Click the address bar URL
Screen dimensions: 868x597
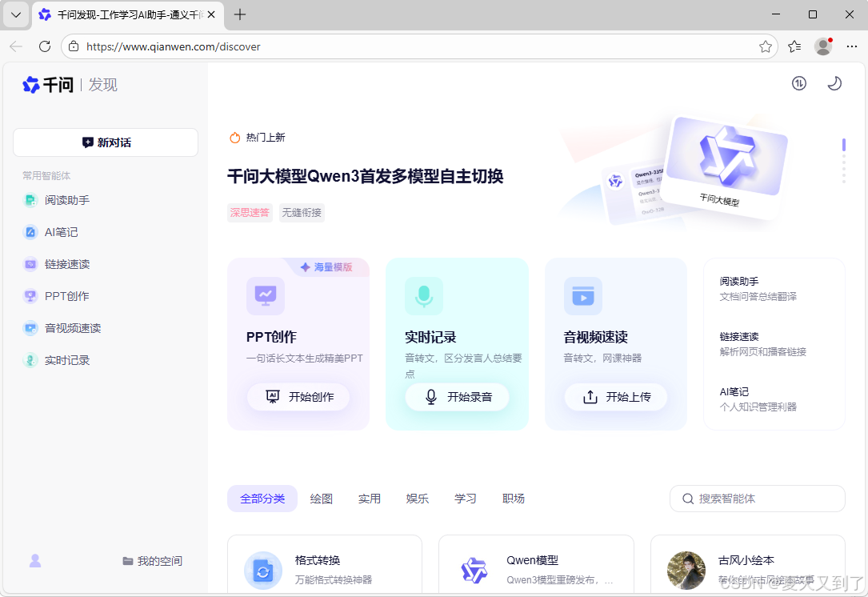174,46
